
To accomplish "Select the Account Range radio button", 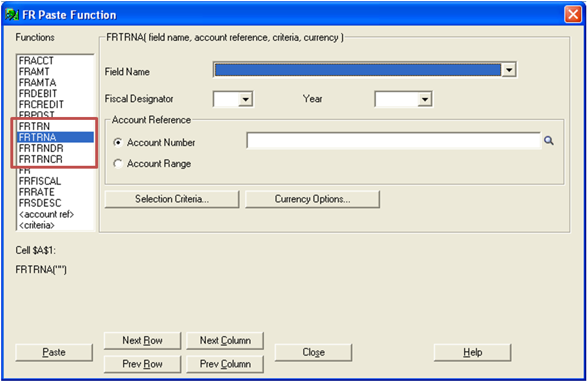I will [x=118, y=164].
